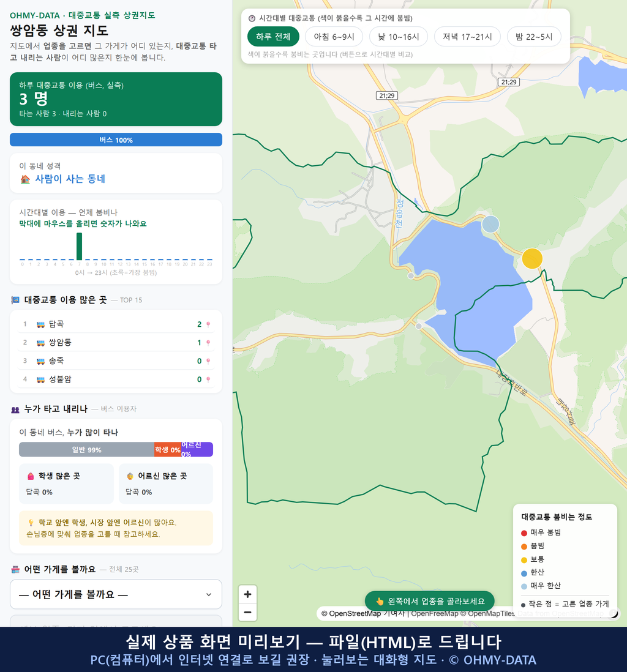The image size is (627, 672).
Task: Click the bus icon on 답곡 row
Action: click(x=41, y=324)
